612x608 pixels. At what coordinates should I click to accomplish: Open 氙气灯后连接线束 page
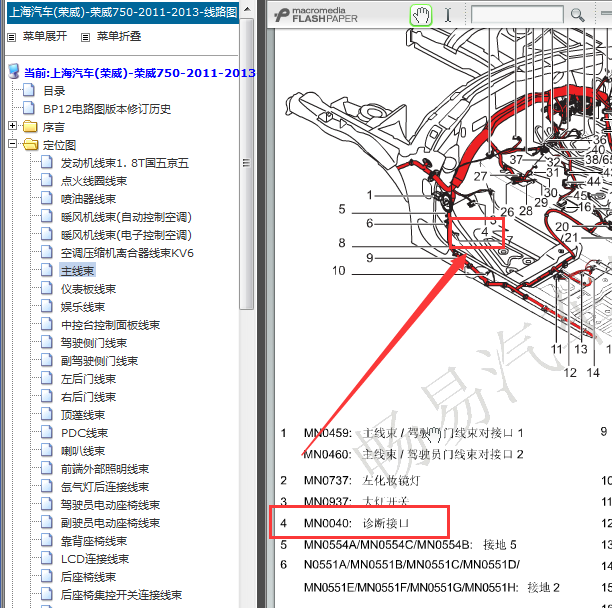(x=105, y=487)
